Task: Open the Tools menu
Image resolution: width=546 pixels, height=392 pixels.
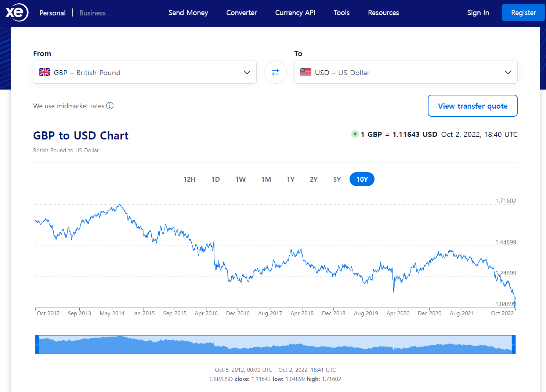Action: coord(341,12)
